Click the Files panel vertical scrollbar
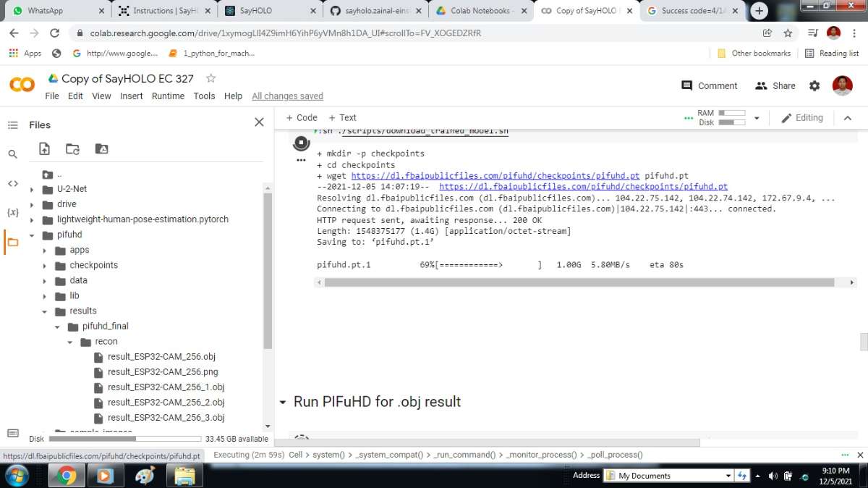868x488 pixels. click(268, 270)
